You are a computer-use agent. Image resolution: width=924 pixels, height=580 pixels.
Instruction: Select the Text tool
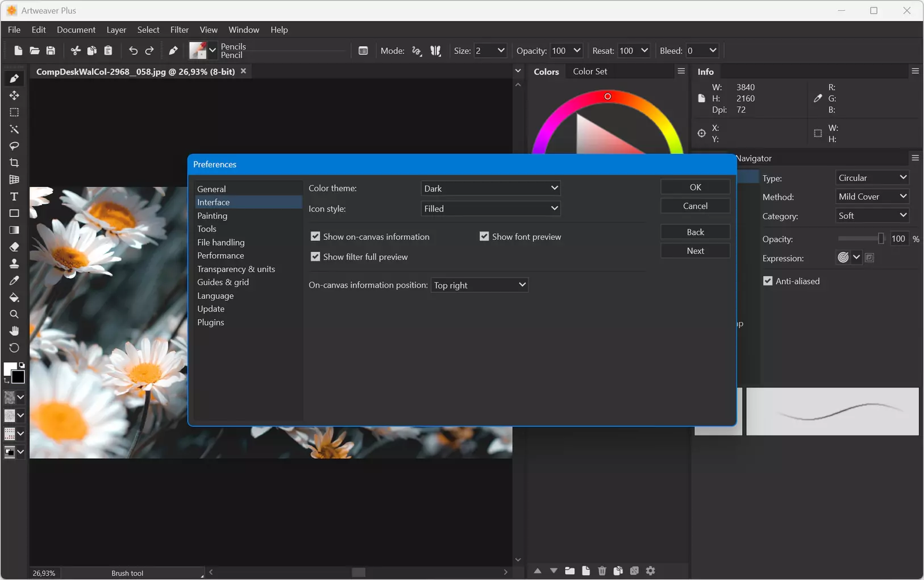pyautogui.click(x=14, y=197)
